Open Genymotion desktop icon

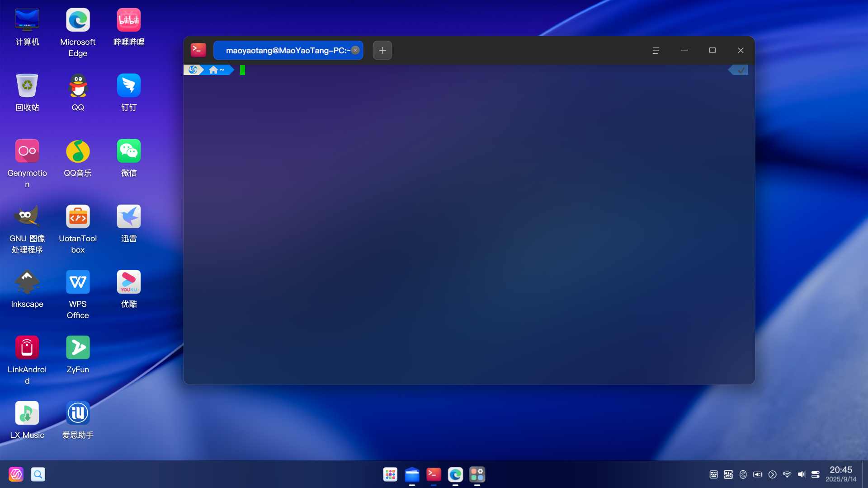coord(27,164)
